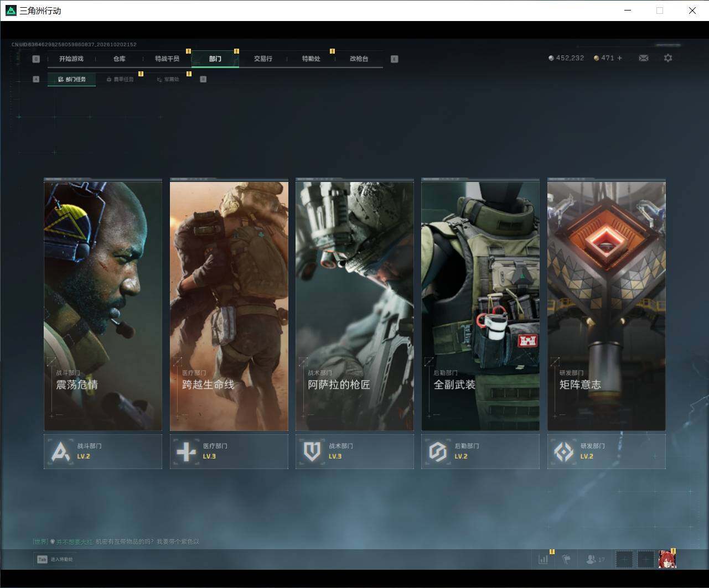
Task: Click the 战术部门 shield icon
Action: (312, 452)
